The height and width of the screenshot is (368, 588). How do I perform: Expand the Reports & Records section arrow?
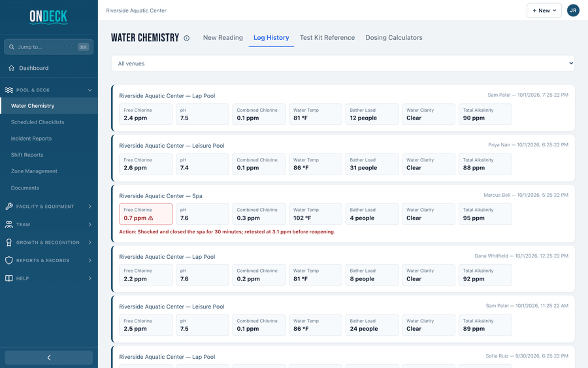[90, 260]
